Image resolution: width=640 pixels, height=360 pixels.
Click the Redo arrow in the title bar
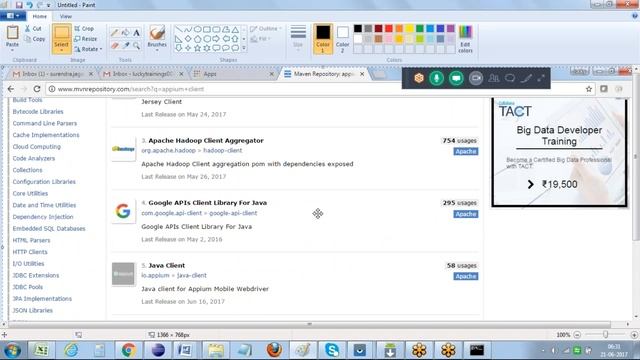(40, 5)
